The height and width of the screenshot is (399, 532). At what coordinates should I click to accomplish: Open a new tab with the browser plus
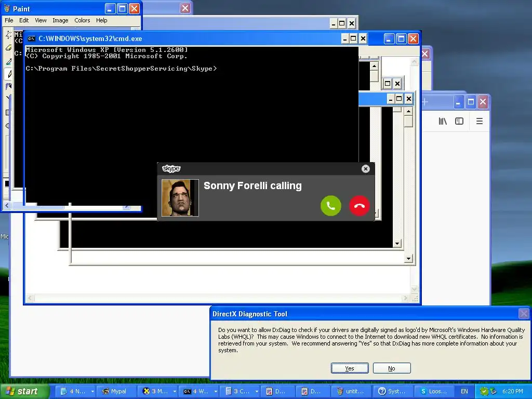point(425,102)
